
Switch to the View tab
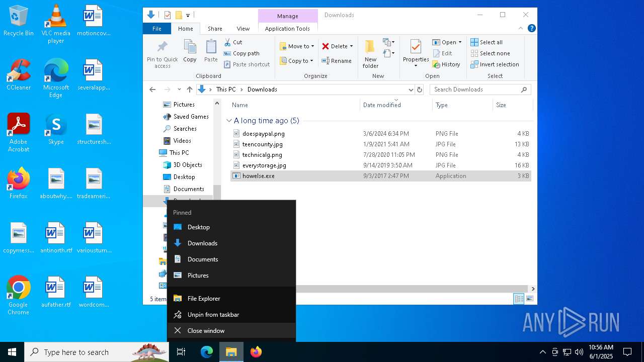click(243, 29)
